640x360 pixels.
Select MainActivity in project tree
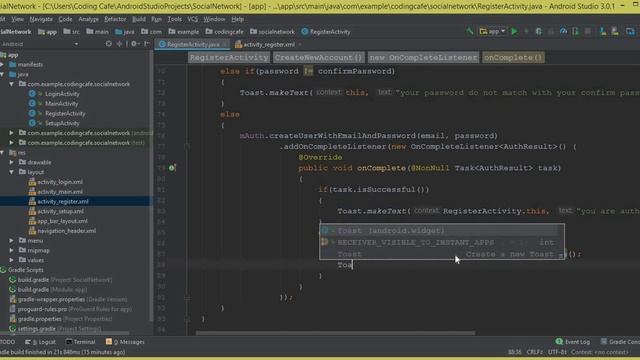click(x=61, y=104)
